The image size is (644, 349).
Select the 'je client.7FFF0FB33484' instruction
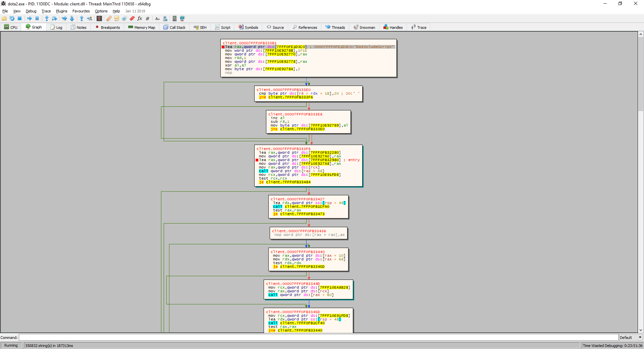(285, 182)
